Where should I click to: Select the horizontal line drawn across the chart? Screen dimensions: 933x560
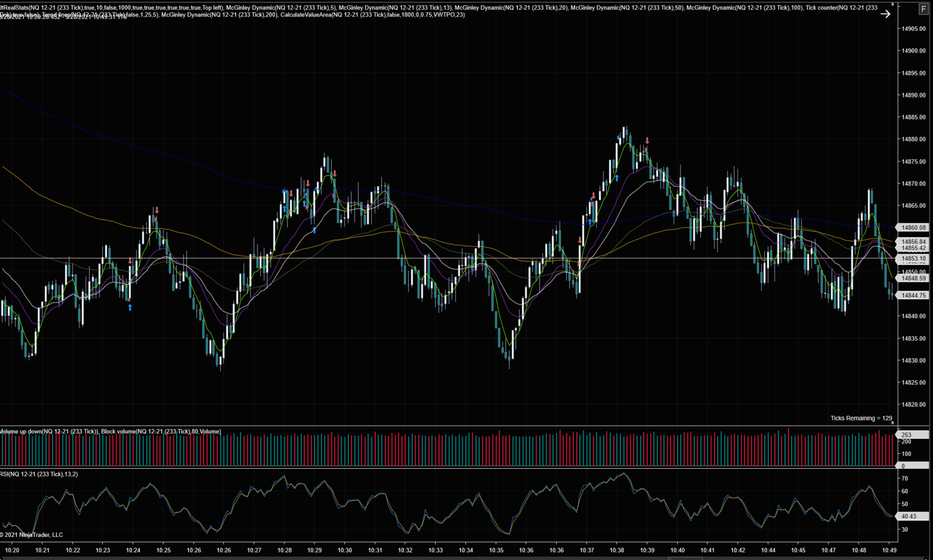pos(448,258)
